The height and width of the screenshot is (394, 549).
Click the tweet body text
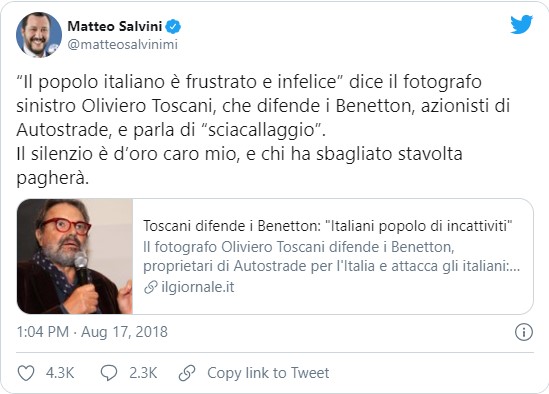(263, 130)
